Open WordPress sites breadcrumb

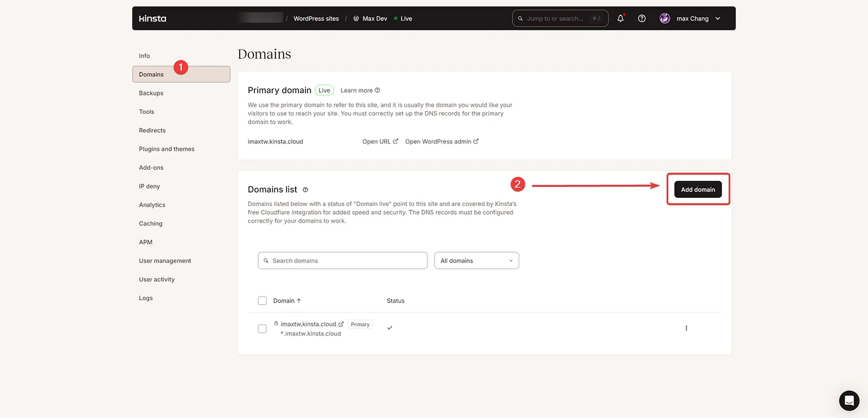316,18
